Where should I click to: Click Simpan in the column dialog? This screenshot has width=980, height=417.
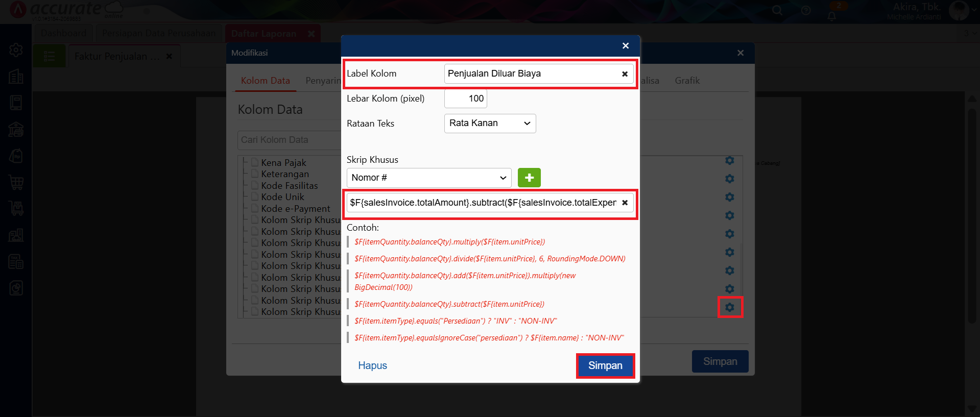tap(605, 365)
